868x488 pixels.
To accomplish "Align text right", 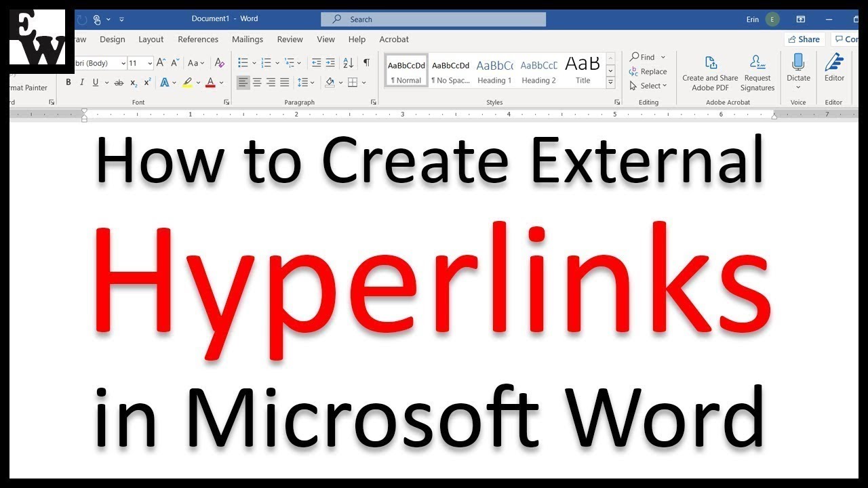I will coord(271,83).
